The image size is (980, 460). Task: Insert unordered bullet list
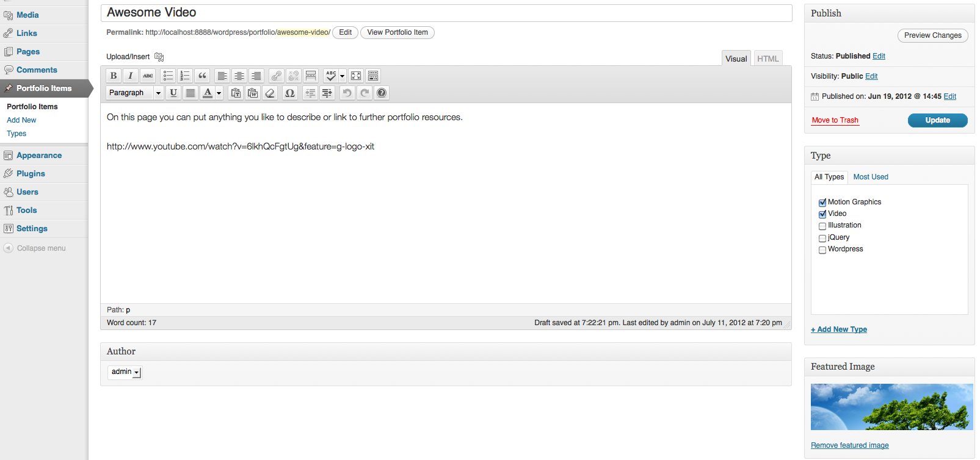169,76
